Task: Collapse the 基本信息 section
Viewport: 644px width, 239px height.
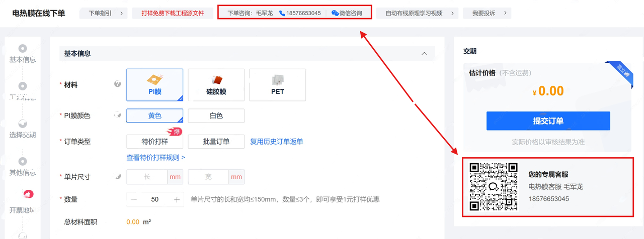Action: coord(424,54)
